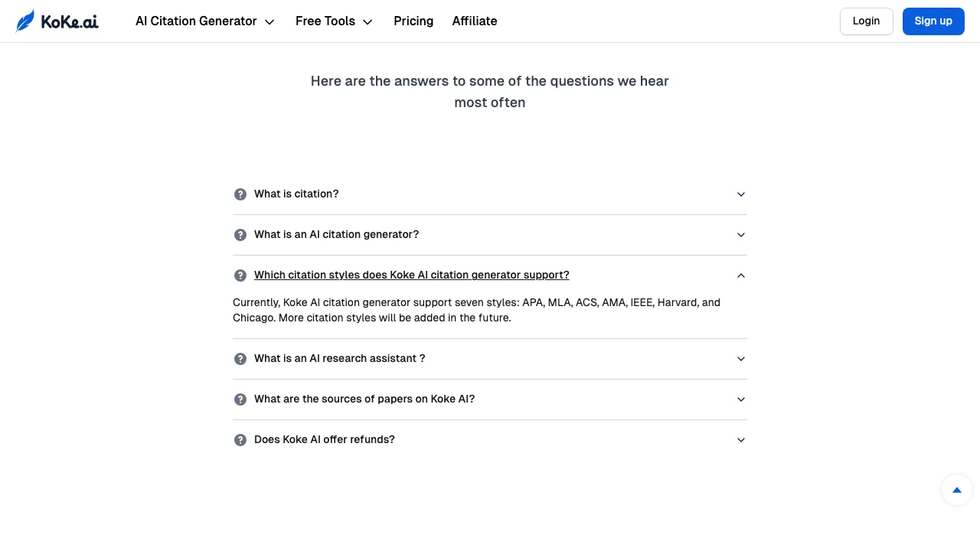The image size is (980, 551).
Task: Click the Login button
Action: click(x=866, y=21)
